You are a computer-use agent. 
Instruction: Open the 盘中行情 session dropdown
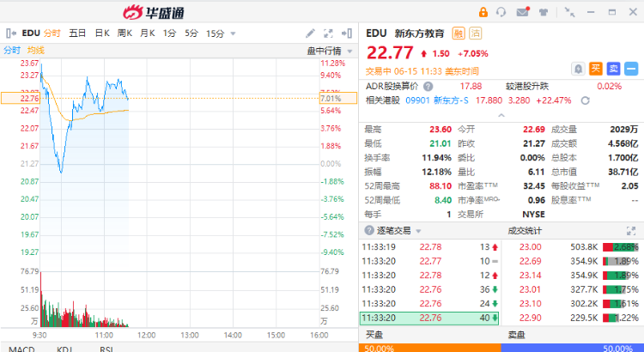point(330,51)
